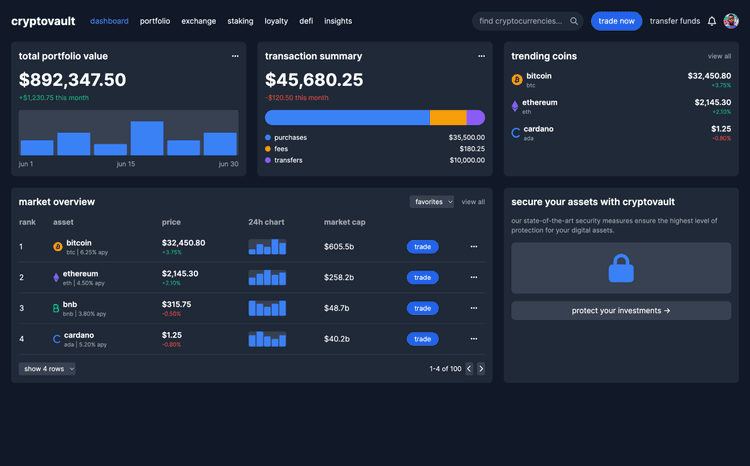Click the orange fees segment of bar
The height and width of the screenshot is (466, 750).
click(x=447, y=117)
